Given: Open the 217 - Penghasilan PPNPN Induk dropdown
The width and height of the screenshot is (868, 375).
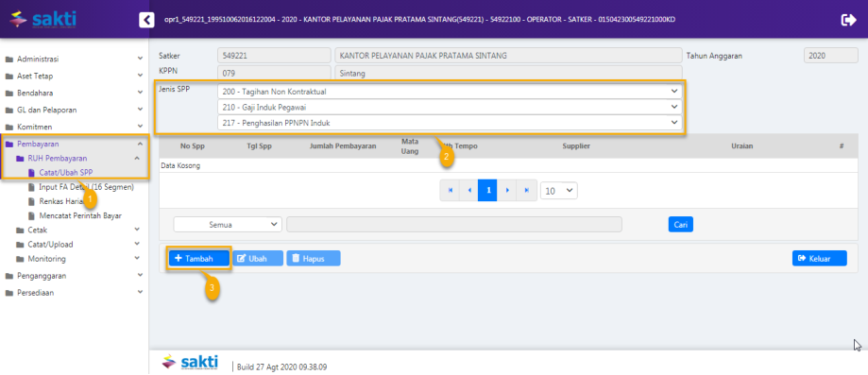Looking at the screenshot, I should click(x=450, y=123).
